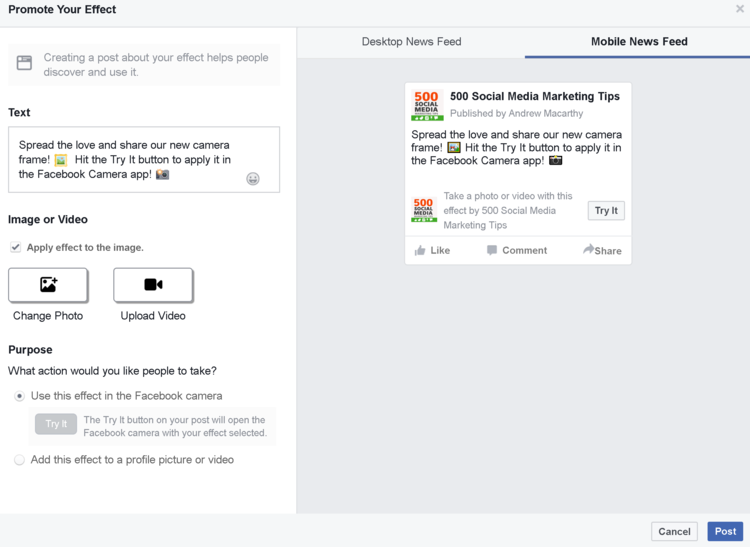Click Try It button in post preview
The image size is (750, 547).
606,211
